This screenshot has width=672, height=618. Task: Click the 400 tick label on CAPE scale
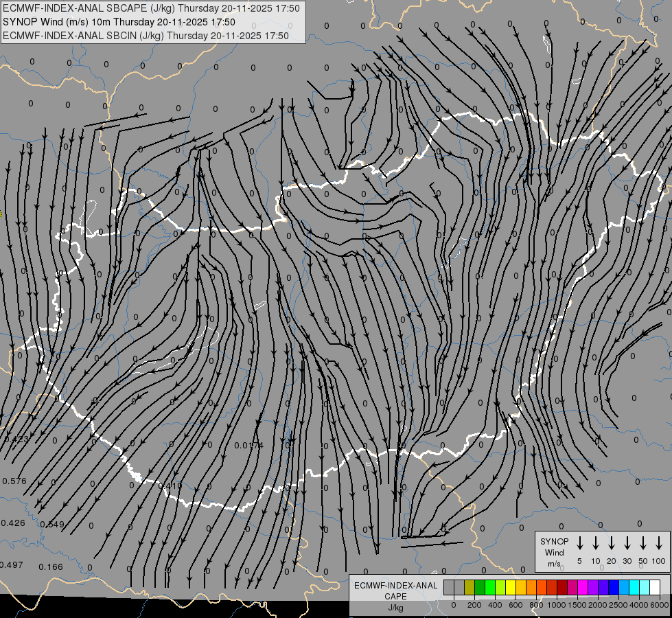click(x=495, y=605)
